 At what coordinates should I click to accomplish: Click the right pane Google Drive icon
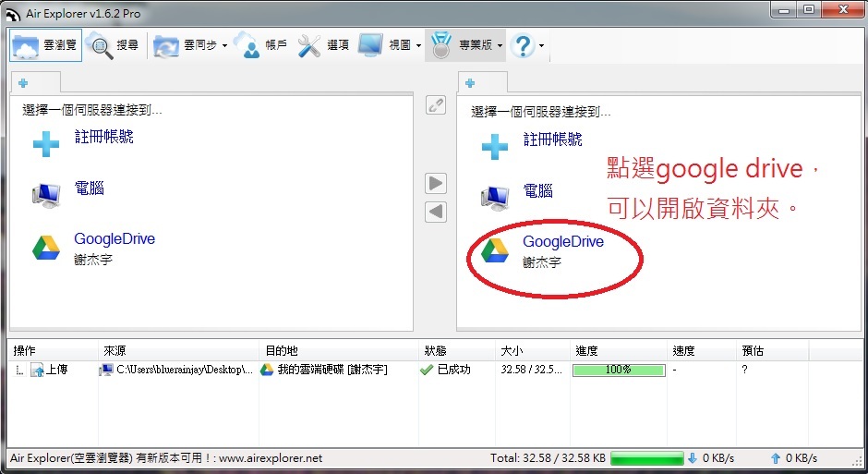(495, 250)
